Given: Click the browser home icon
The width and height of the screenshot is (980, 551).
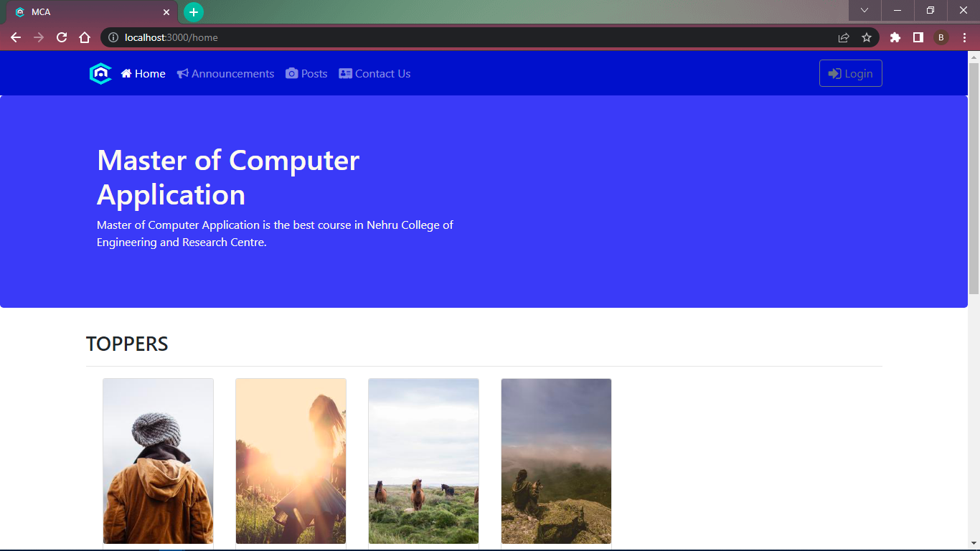Looking at the screenshot, I should pyautogui.click(x=85, y=37).
